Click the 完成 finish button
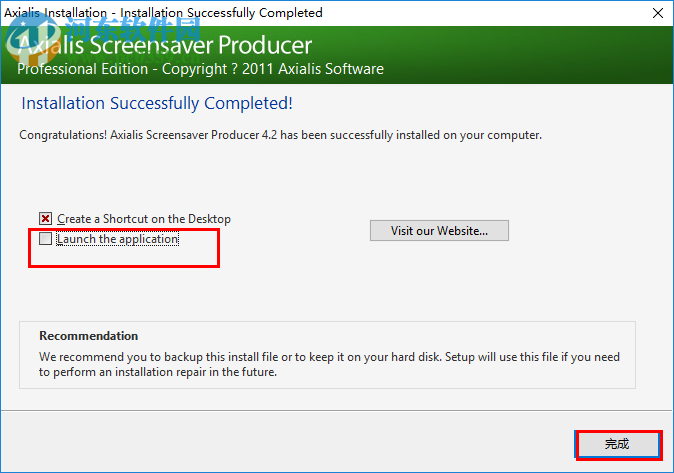 [x=618, y=444]
